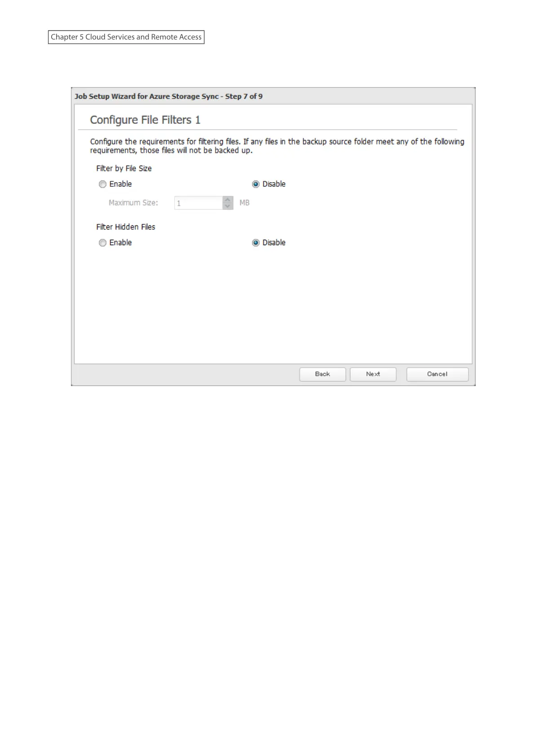Image resolution: width=535 pixels, height=756 pixels.
Task: Enable the Filter by File Size option
Action: pos(102,184)
